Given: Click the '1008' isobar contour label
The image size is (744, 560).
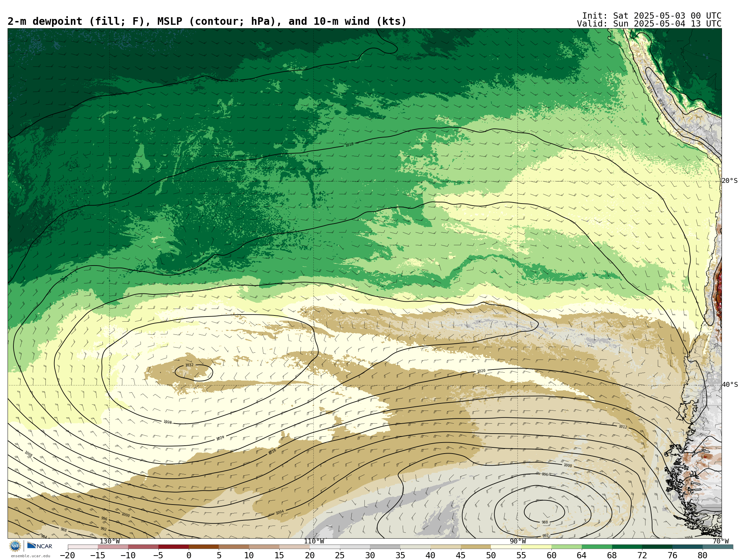Looking at the screenshot, I should [x=28, y=454].
